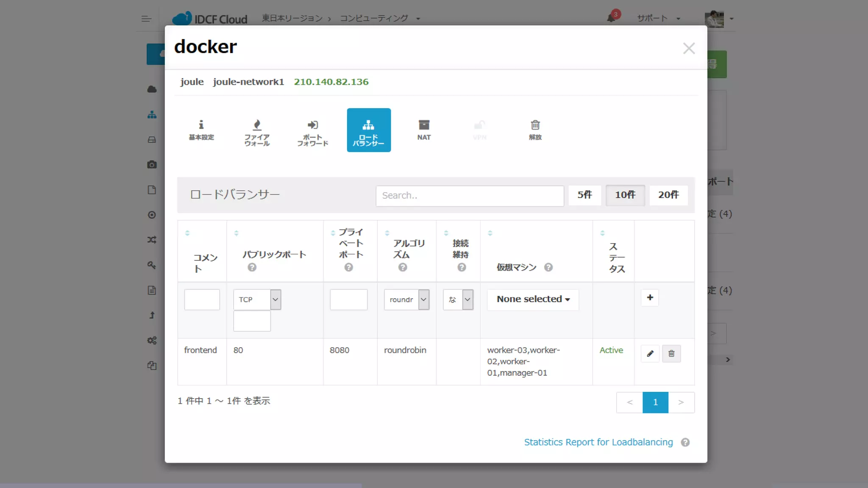
Task: Edit the frontend rule with the pencil icon
Action: (x=650, y=354)
